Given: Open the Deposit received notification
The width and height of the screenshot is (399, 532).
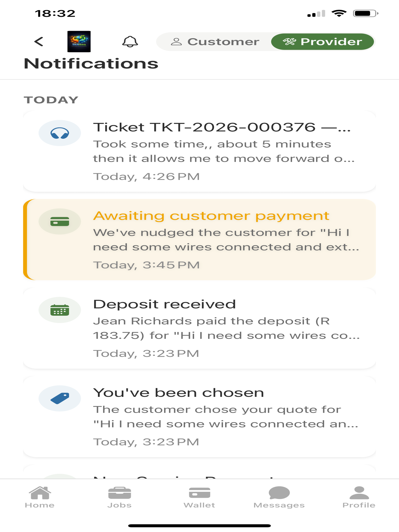Looking at the screenshot, I should 199,328.
